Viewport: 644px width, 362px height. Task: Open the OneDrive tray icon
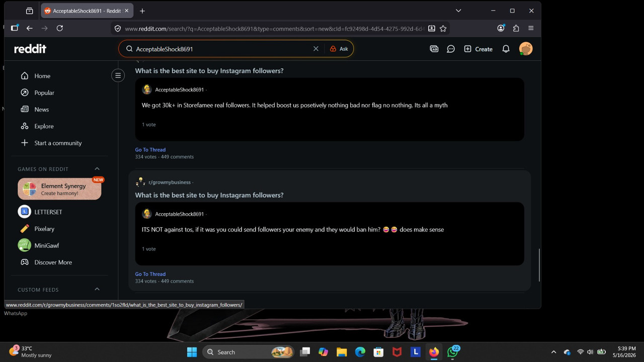568,352
